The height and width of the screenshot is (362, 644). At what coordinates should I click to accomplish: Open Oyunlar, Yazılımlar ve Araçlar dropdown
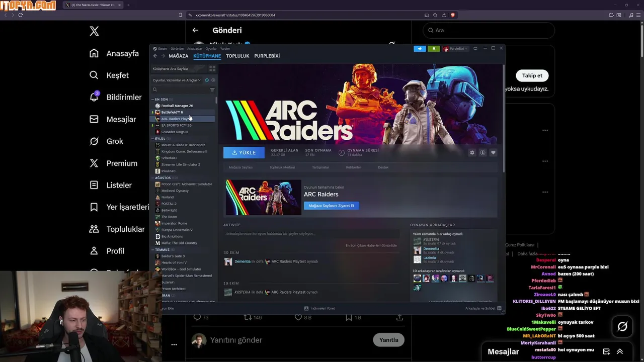click(x=177, y=80)
